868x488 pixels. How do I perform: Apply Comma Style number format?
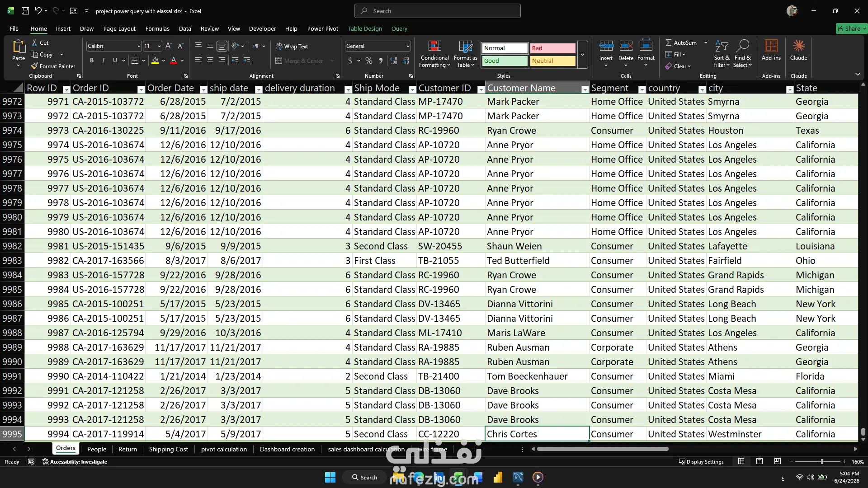pyautogui.click(x=381, y=61)
